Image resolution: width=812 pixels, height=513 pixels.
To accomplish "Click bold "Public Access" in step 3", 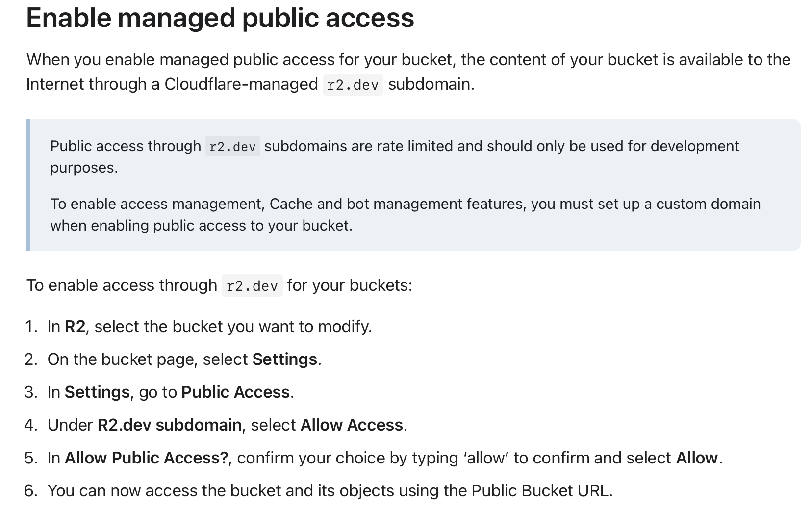I will (x=235, y=392).
